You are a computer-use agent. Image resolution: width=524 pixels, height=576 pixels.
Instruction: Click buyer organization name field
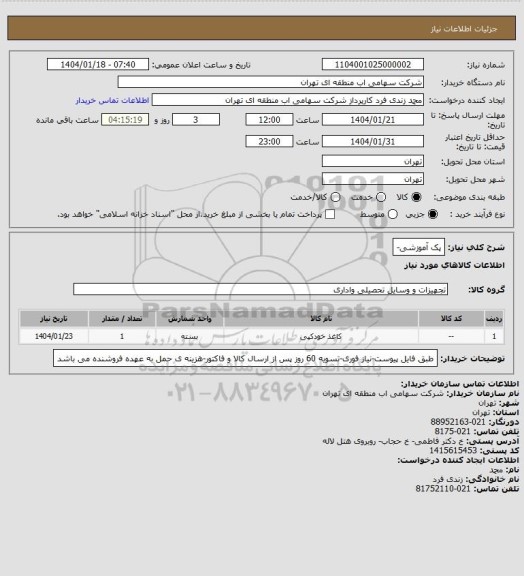(270, 82)
